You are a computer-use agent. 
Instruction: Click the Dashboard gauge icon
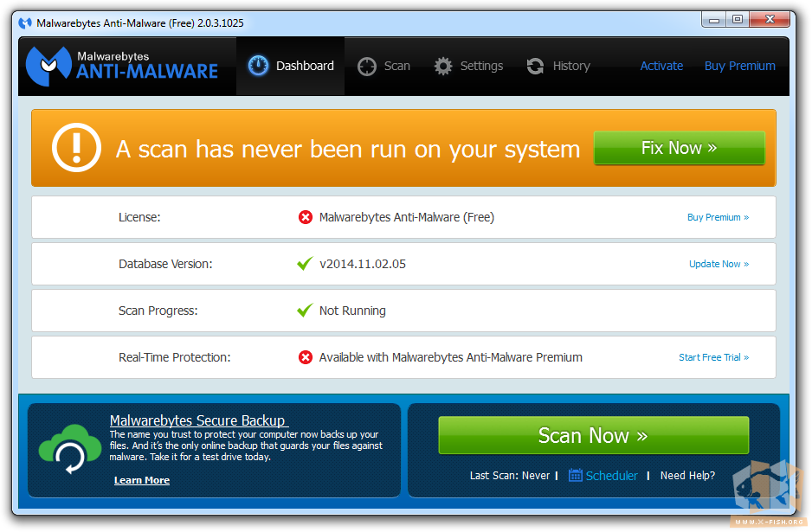(x=258, y=66)
